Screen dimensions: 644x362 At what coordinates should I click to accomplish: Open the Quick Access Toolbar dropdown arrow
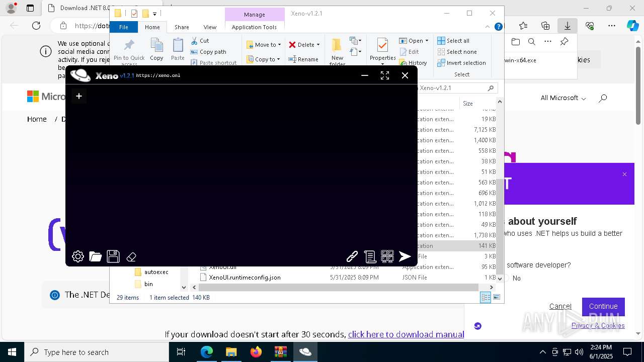click(155, 14)
